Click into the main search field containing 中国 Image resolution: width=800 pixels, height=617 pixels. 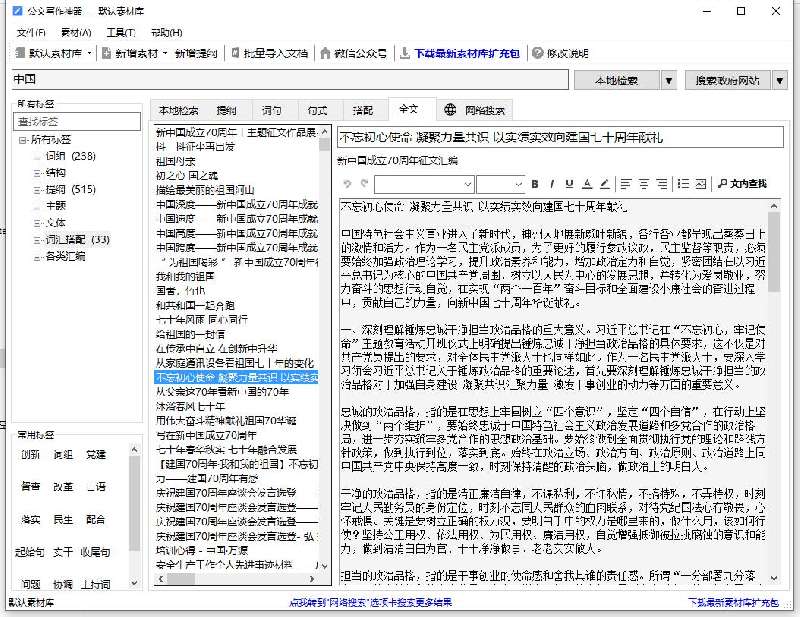[290, 80]
